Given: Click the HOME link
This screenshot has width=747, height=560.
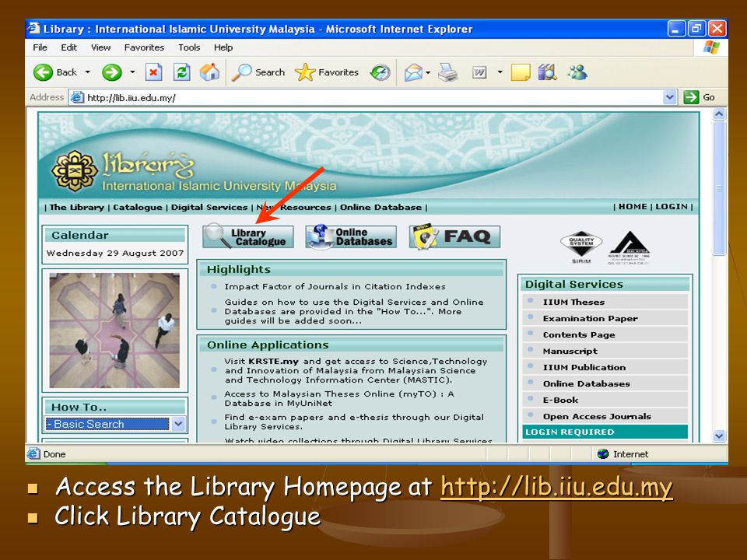Looking at the screenshot, I should (633, 207).
